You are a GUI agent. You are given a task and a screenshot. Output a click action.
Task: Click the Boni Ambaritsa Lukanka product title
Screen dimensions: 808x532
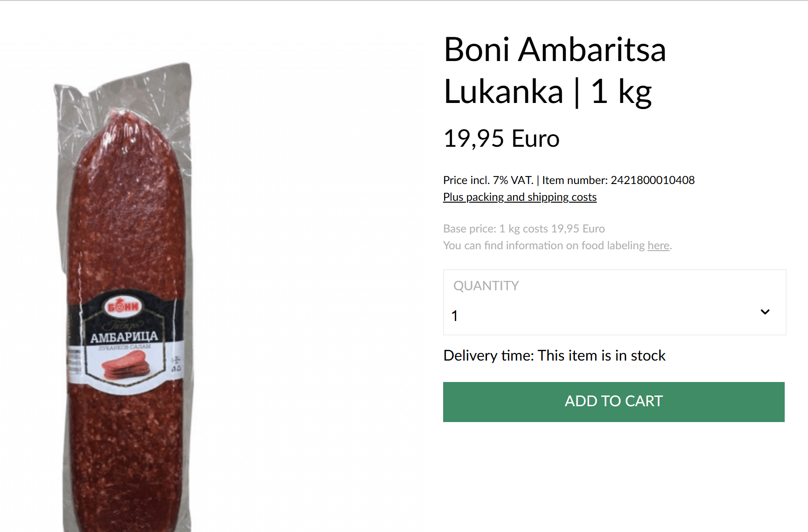555,70
